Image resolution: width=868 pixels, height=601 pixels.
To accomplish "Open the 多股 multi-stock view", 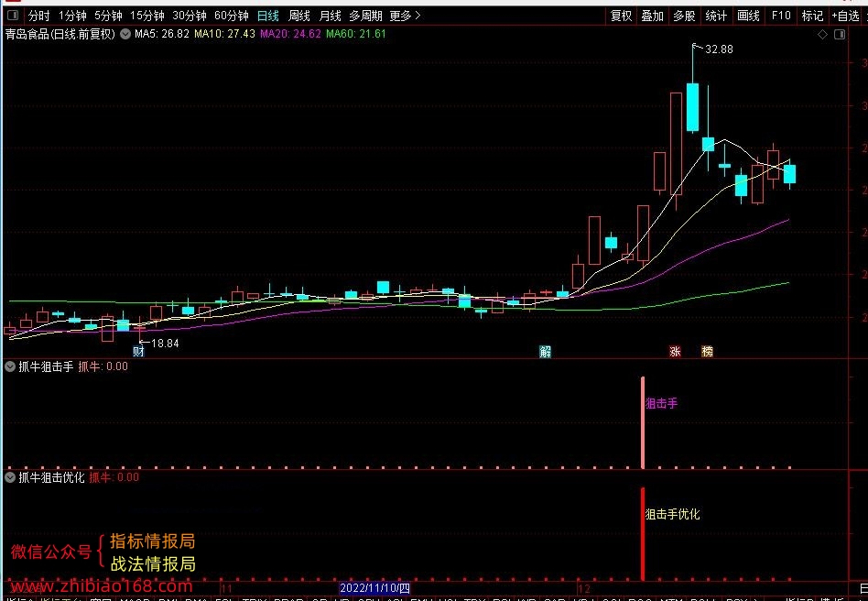I will coord(684,16).
